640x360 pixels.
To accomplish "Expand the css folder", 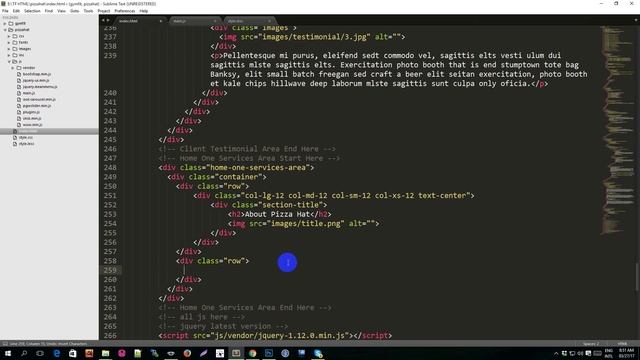I will pyautogui.click(x=9, y=36).
